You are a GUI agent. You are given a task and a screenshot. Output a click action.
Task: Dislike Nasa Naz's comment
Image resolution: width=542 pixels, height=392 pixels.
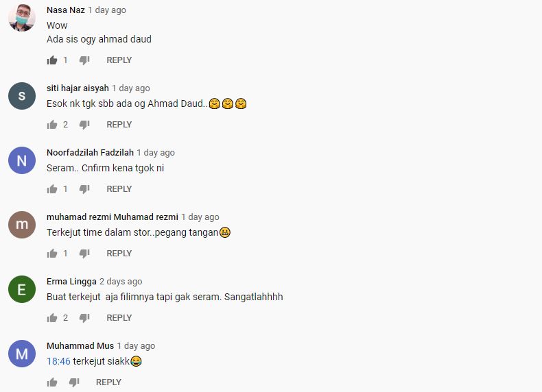pyautogui.click(x=84, y=60)
